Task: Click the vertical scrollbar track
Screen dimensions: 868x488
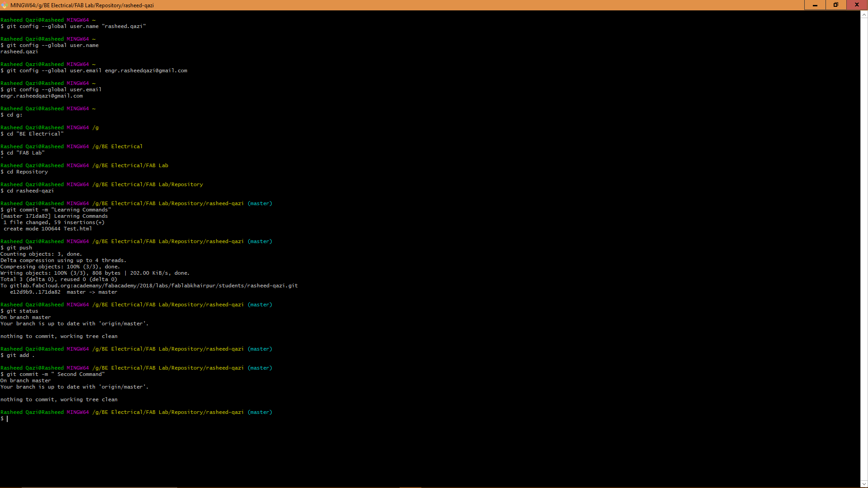Action: coord(864,249)
